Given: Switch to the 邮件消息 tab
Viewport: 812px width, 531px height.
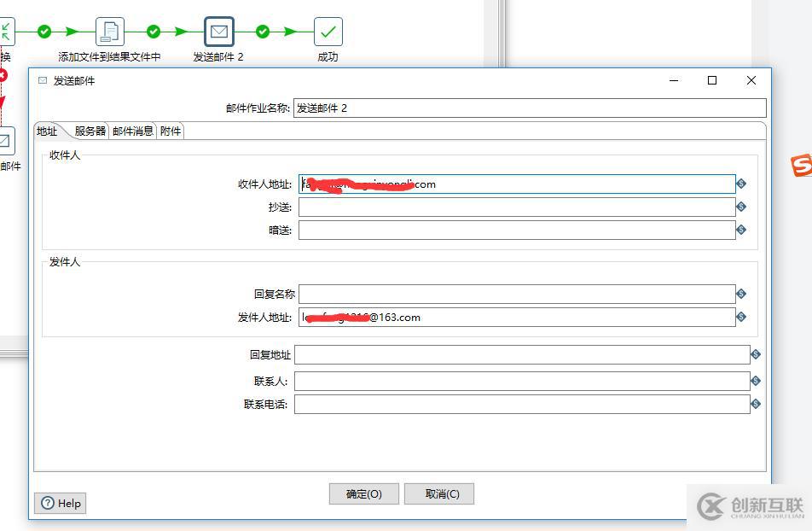Looking at the screenshot, I should 132,131.
